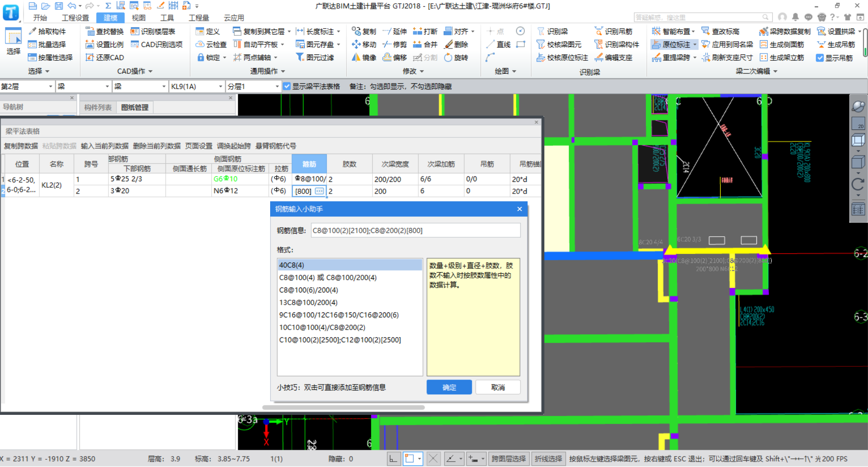Select the 打断 break tool
This screenshot has width=868, height=467.
click(x=425, y=31)
